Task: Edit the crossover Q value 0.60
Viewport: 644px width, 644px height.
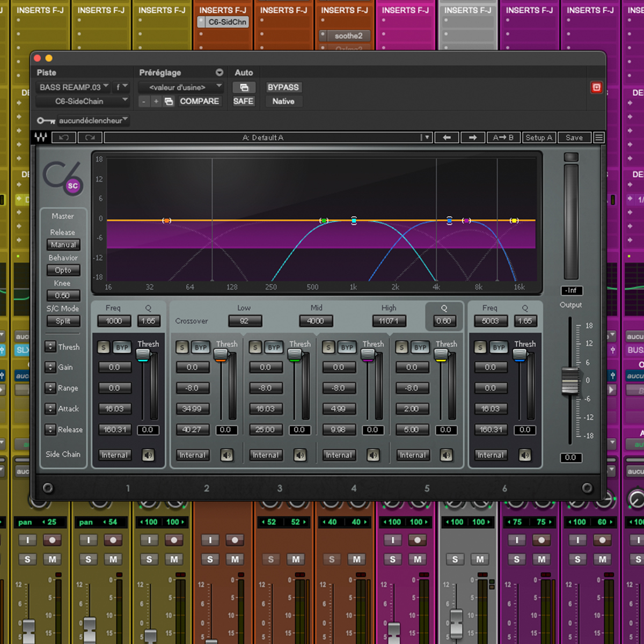Action: [x=444, y=321]
